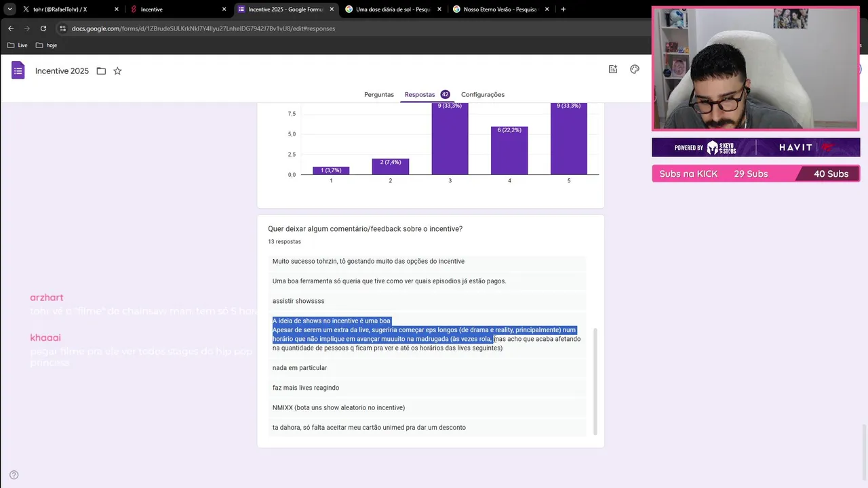
Task: Open the theme customization palette
Action: [x=635, y=69]
